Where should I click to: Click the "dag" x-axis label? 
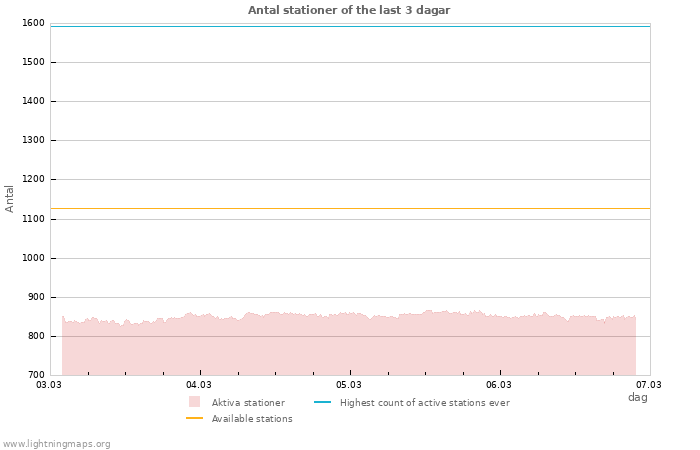[x=637, y=397]
